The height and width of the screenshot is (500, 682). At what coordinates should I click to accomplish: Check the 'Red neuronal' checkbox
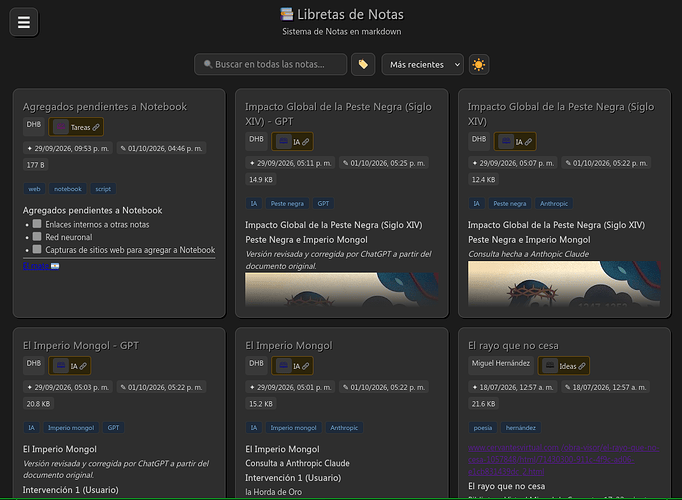37,237
